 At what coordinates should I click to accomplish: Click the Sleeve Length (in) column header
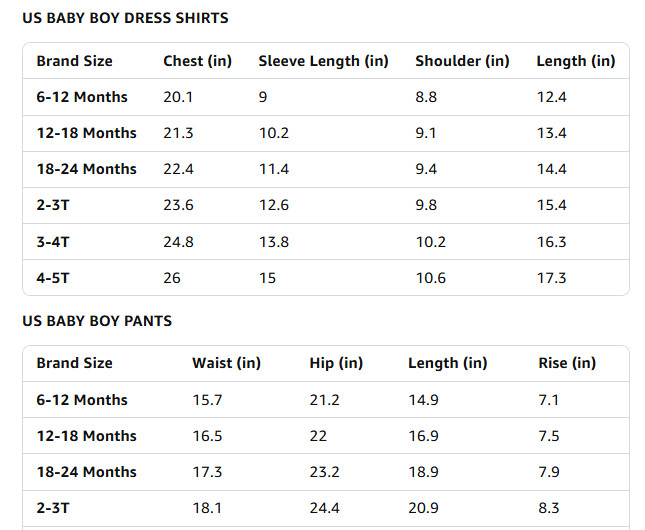(323, 61)
